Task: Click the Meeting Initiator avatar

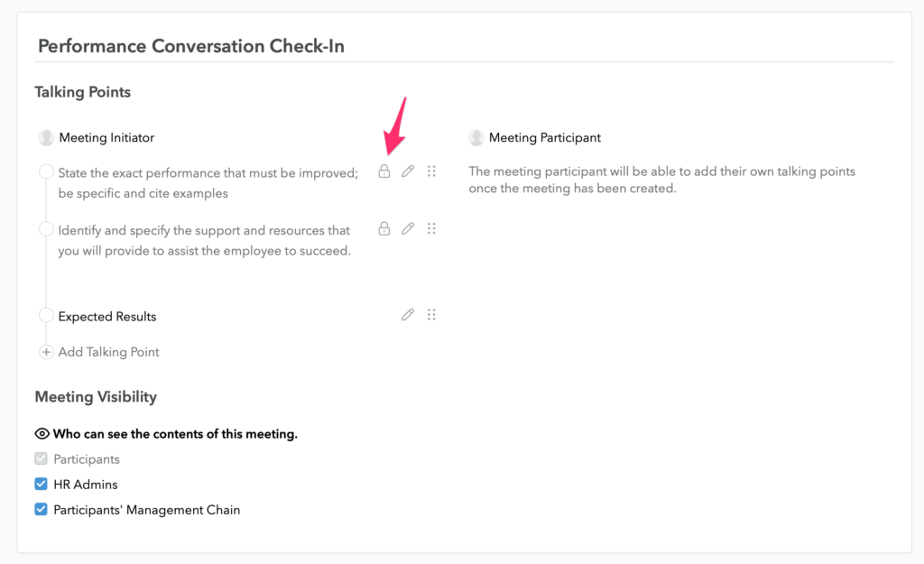Action: tap(46, 137)
